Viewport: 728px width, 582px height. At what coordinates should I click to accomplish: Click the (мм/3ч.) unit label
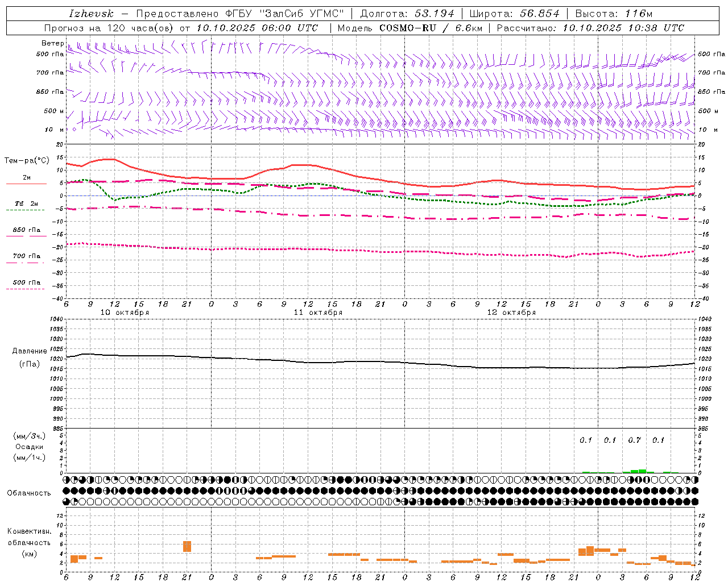pyautogui.click(x=30, y=436)
